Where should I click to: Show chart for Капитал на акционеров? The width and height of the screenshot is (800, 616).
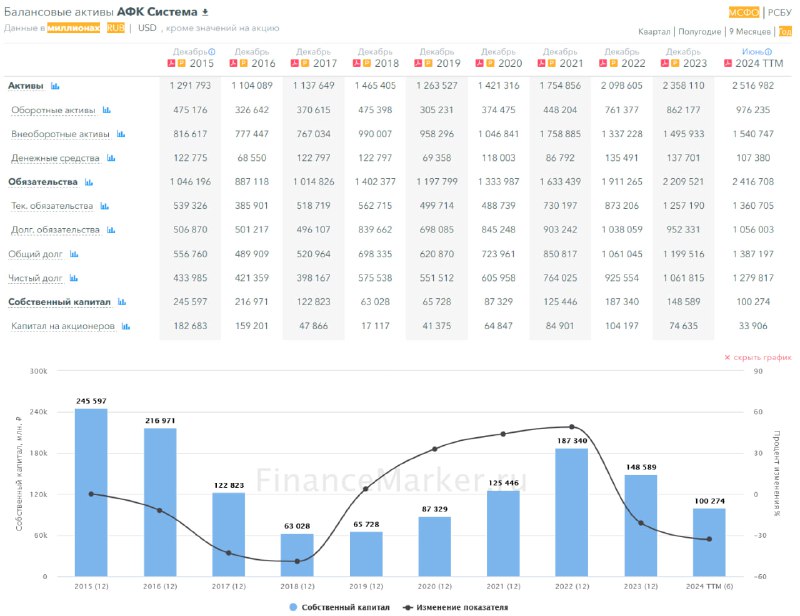point(126,326)
